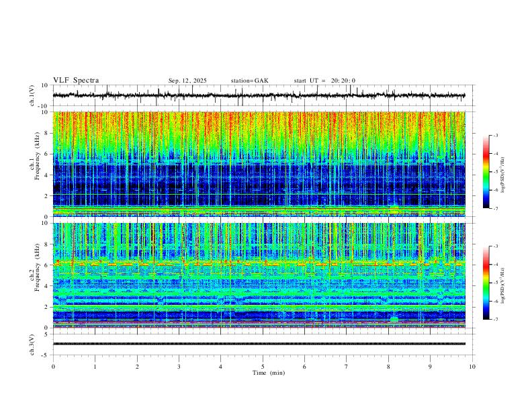The height and width of the screenshot is (411, 532).
Task: Click the "8" kHz tick on ch.2 frequency axis
Action: click(x=47, y=244)
